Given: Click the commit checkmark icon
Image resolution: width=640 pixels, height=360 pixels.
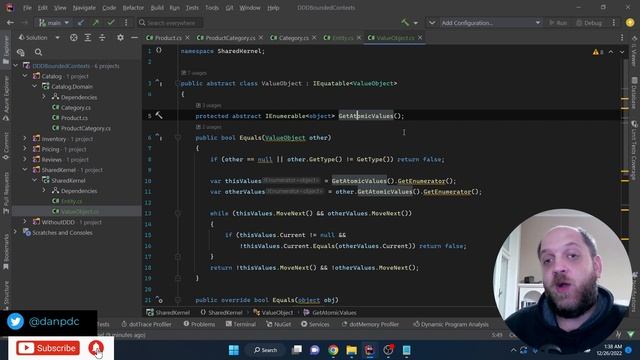Looking at the screenshot, I should [x=111, y=23].
